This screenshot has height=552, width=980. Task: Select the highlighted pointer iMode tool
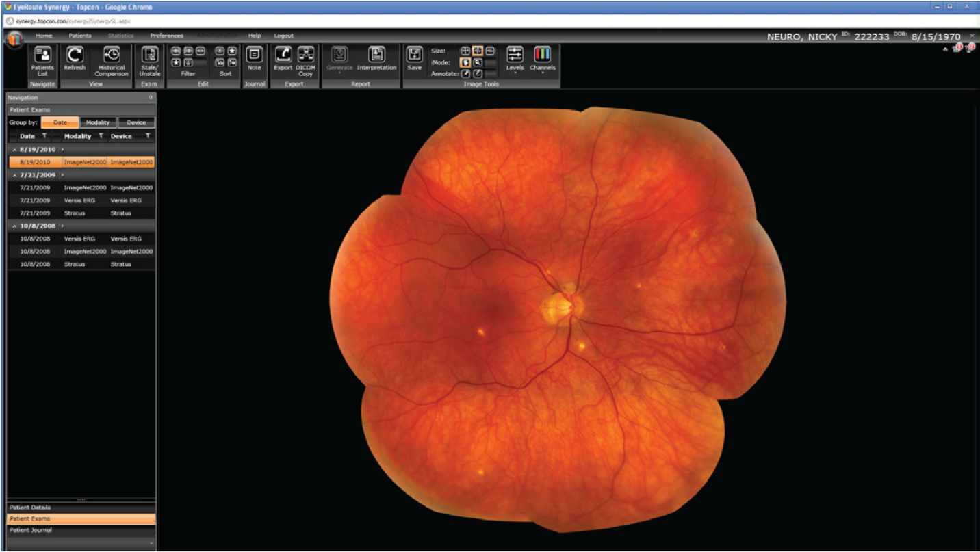(x=466, y=62)
